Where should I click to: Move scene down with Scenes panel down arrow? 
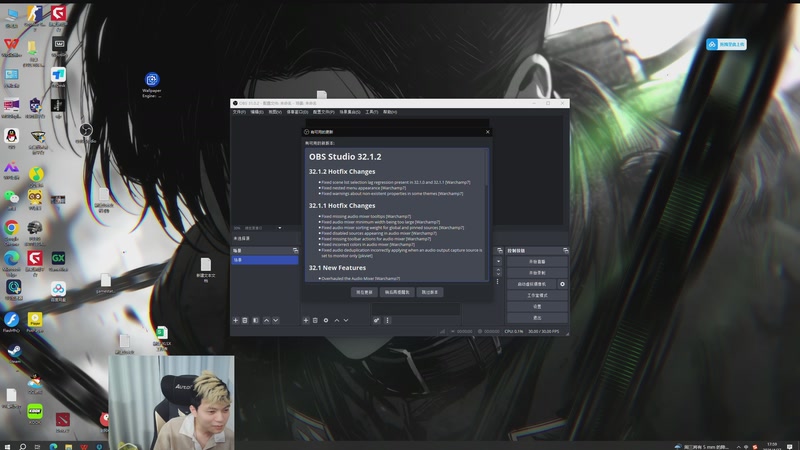tap(276, 320)
